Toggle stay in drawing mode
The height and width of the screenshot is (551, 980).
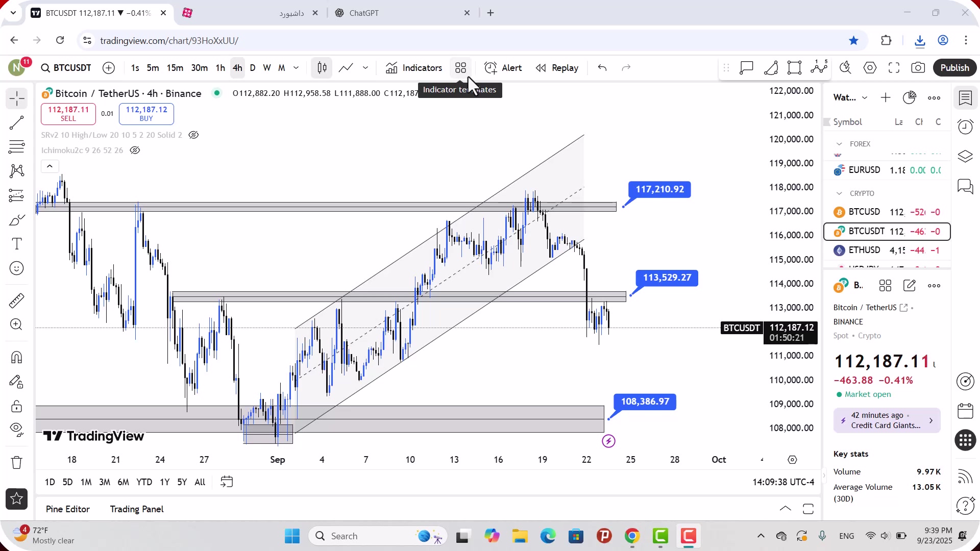coord(16,382)
